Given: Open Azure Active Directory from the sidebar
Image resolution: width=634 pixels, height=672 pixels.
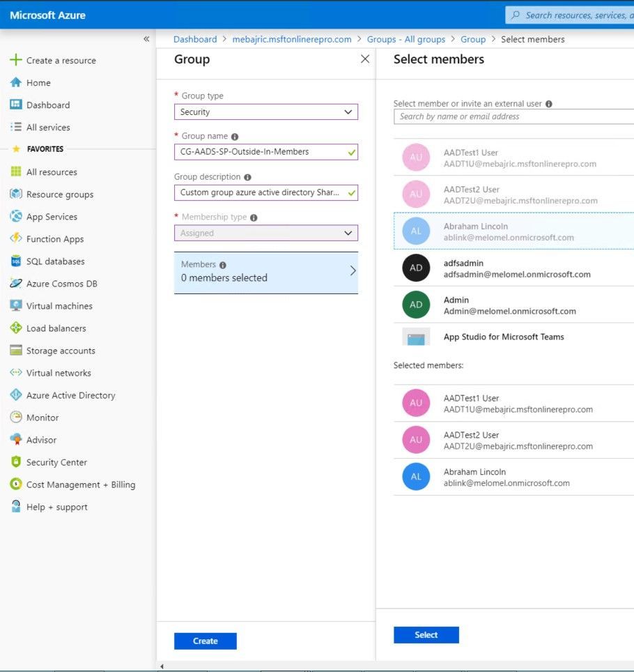Looking at the screenshot, I should pyautogui.click(x=70, y=395).
